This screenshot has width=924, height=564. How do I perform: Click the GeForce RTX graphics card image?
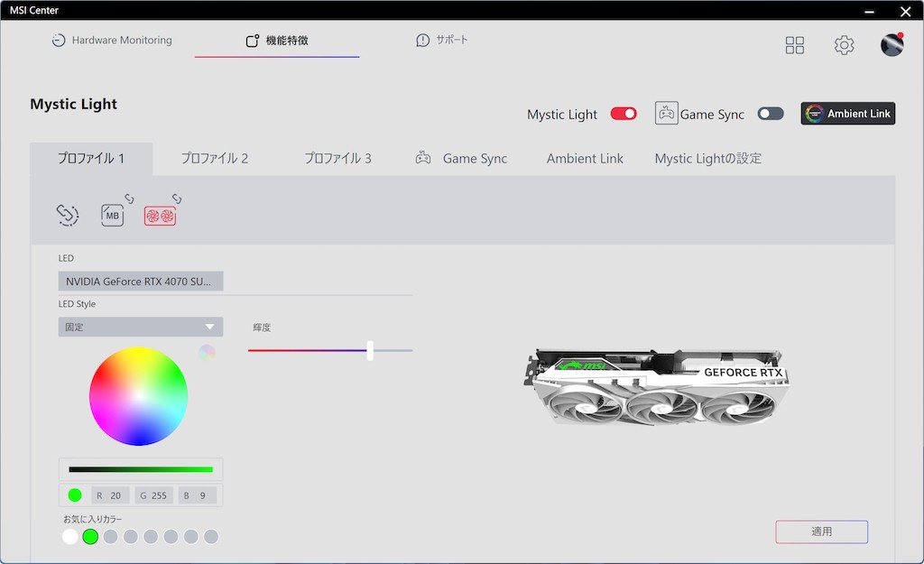point(657,387)
